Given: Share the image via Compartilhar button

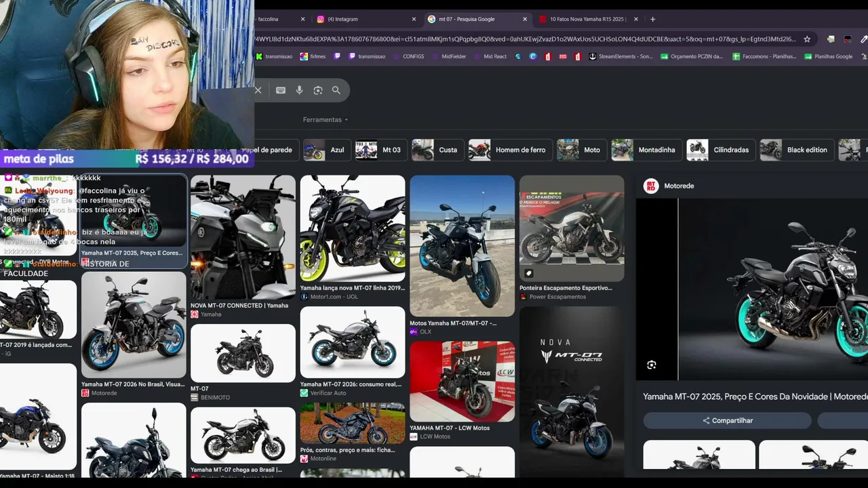Looking at the screenshot, I should click(727, 420).
